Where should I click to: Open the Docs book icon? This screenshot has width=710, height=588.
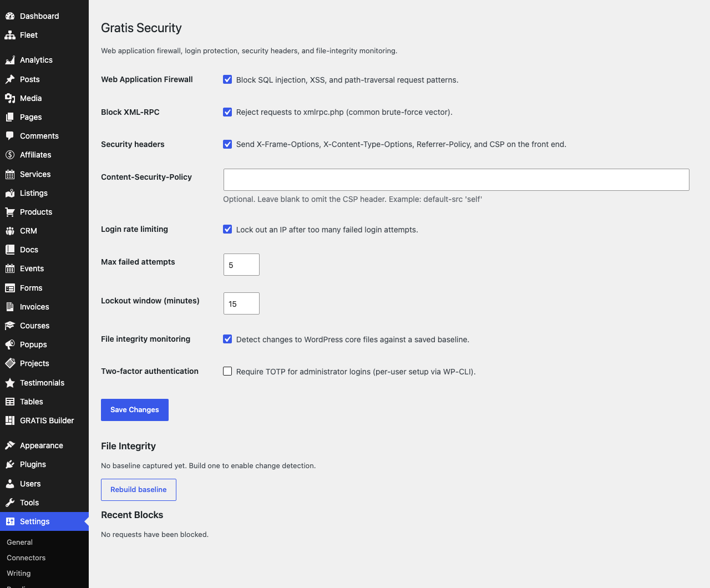click(10, 250)
